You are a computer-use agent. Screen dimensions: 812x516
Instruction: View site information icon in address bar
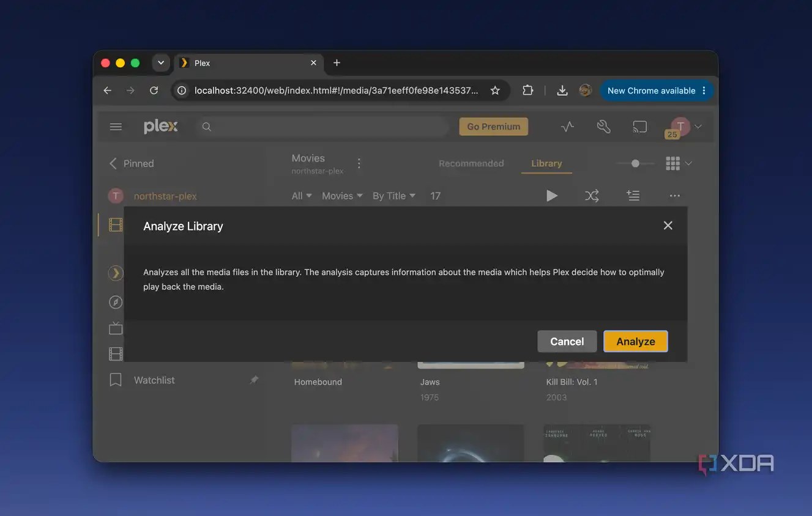(182, 90)
